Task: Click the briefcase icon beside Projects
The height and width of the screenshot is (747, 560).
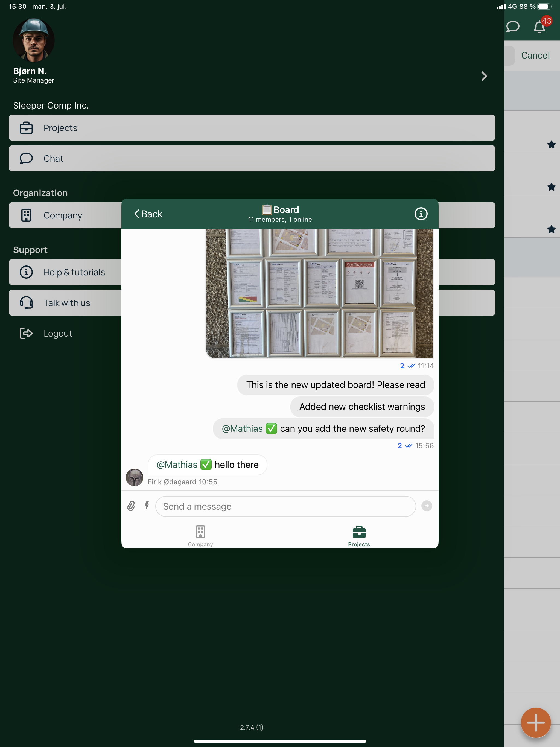Action: [x=26, y=128]
